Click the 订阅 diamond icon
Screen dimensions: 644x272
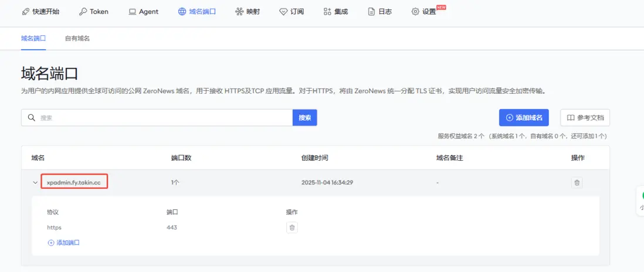pyautogui.click(x=283, y=12)
